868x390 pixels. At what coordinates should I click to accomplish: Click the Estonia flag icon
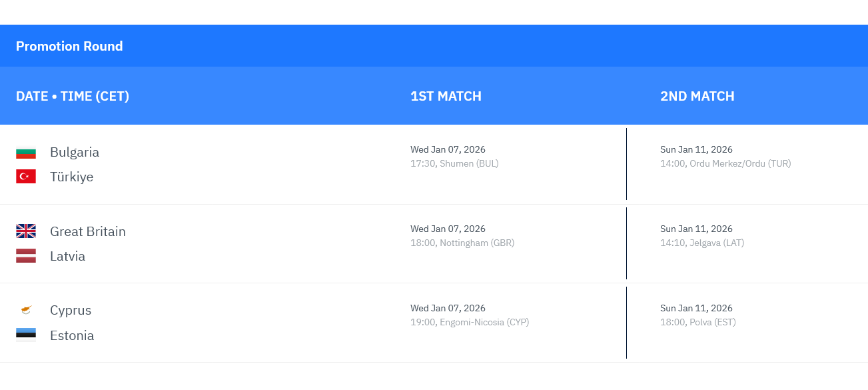[x=26, y=335]
